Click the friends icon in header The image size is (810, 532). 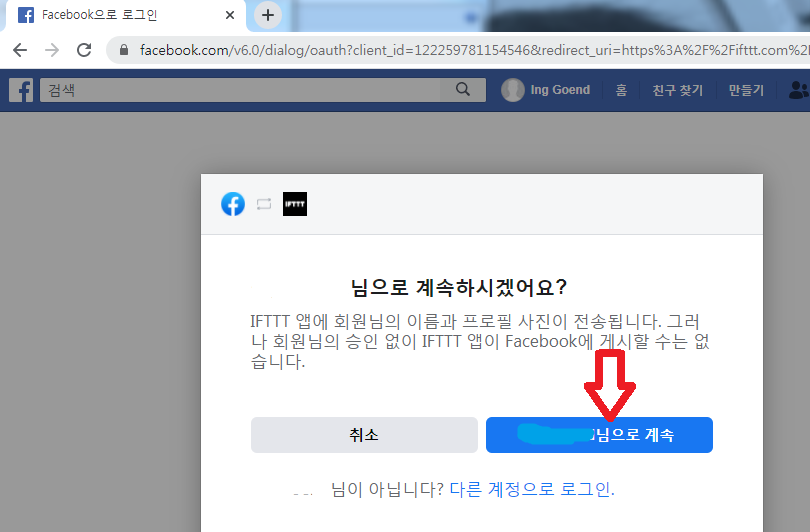tap(799, 90)
